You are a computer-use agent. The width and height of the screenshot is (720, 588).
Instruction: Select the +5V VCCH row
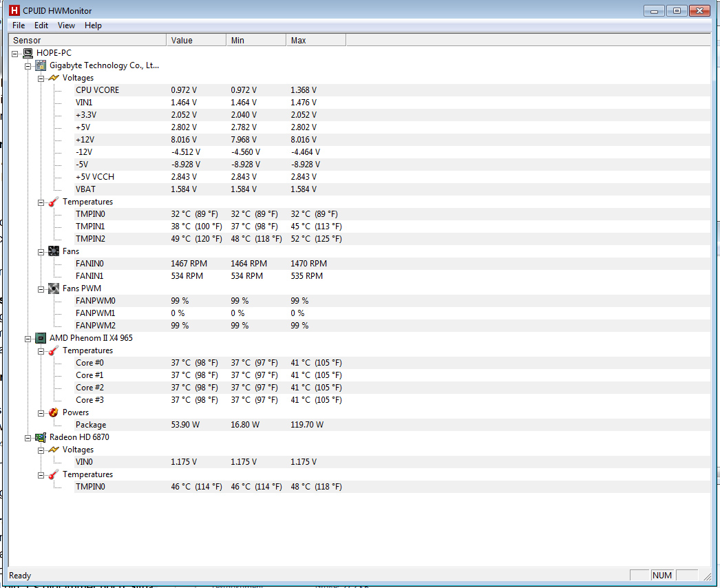pos(392,177)
